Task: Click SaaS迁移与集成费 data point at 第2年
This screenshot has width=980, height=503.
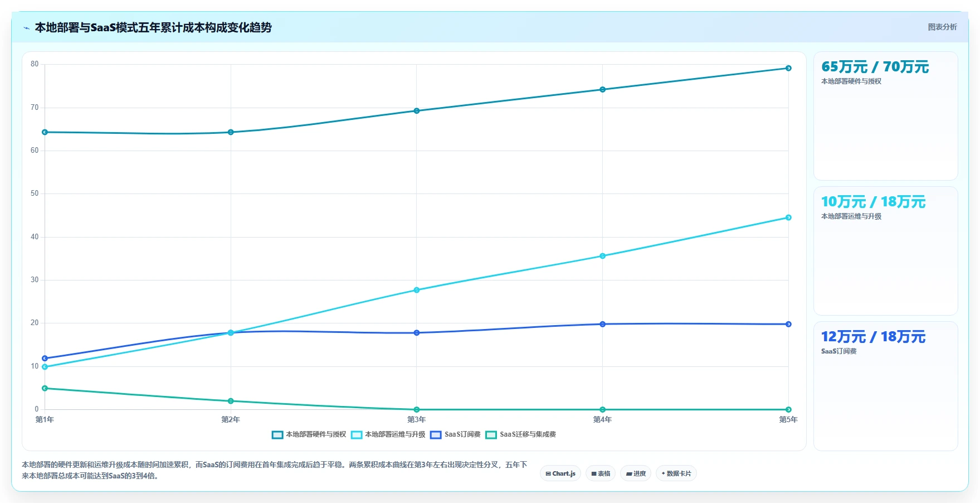Action: click(x=231, y=401)
